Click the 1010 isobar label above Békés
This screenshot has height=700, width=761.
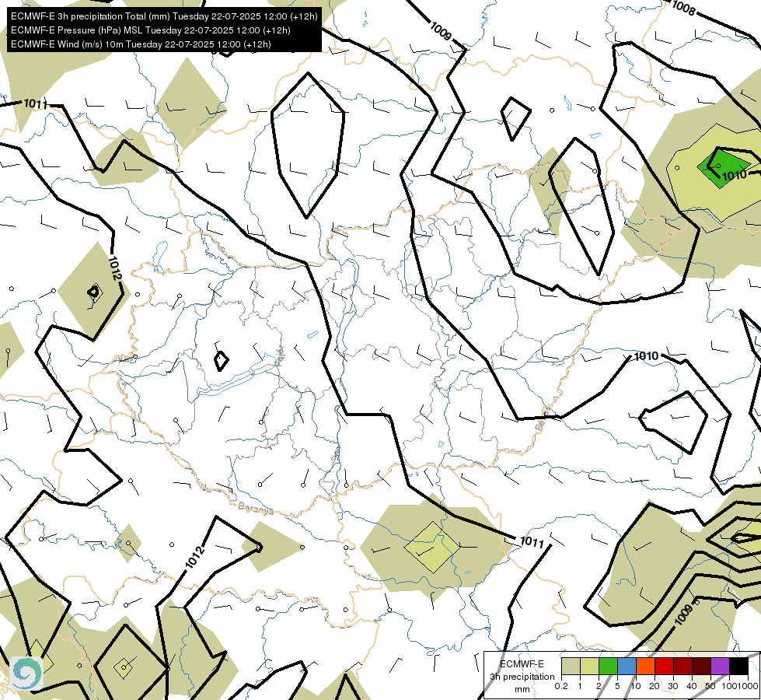point(646,356)
